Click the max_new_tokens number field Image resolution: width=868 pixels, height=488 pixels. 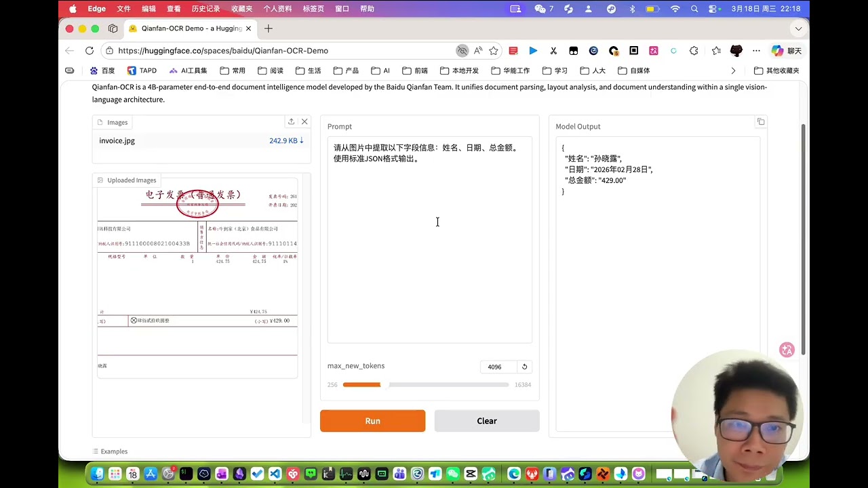coord(499,367)
